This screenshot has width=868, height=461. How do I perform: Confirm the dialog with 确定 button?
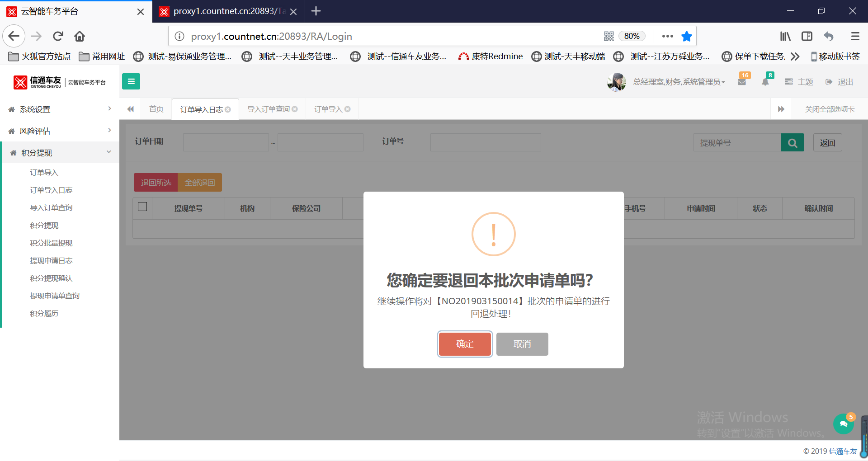click(465, 344)
